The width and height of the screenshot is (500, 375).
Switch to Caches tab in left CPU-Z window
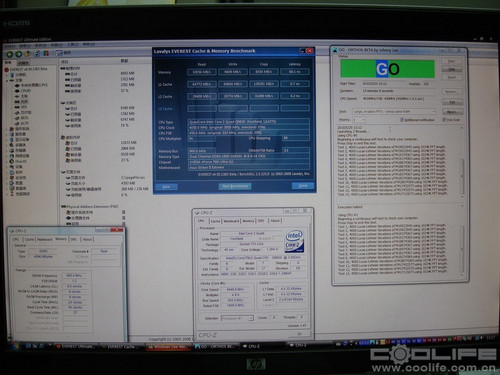point(29,239)
